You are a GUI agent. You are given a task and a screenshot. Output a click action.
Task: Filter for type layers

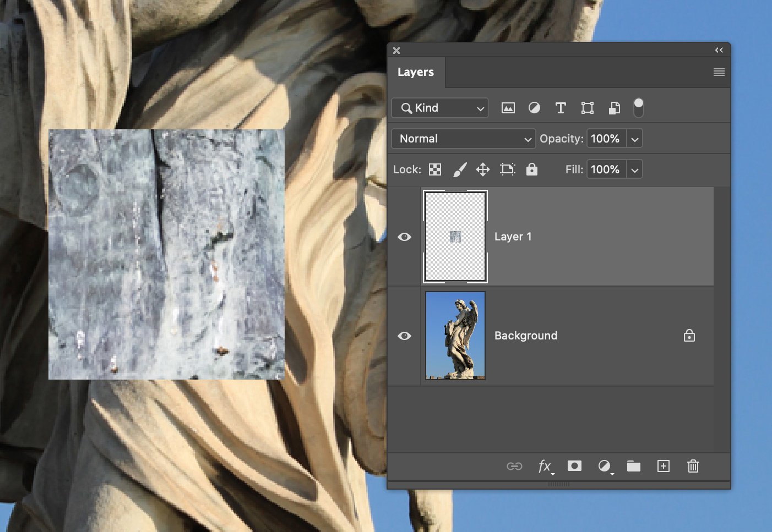click(x=561, y=108)
